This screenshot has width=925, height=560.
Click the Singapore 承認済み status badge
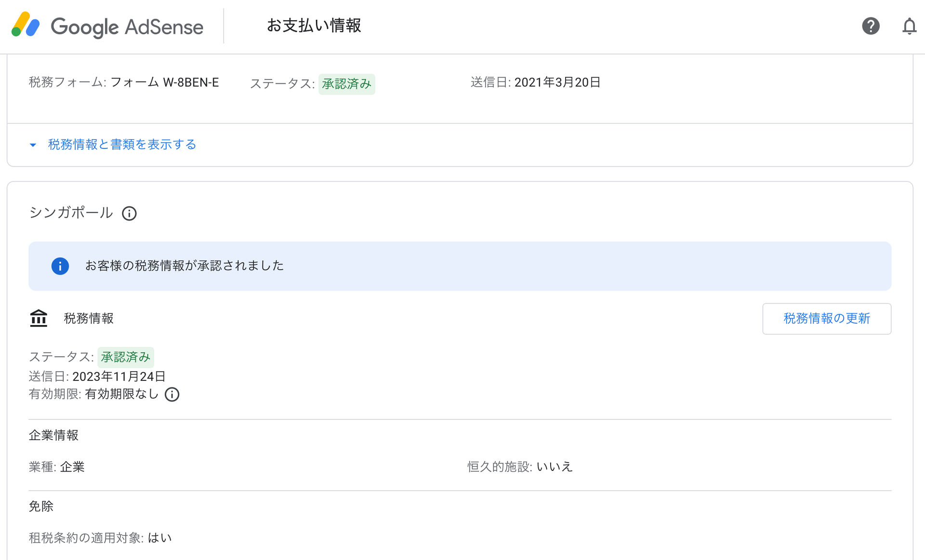point(125,357)
